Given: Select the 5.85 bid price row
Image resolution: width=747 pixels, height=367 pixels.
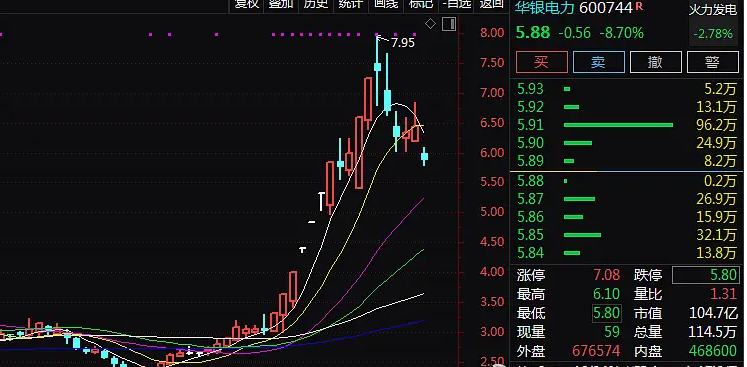Looking at the screenshot, I should click(x=626, y=235).
